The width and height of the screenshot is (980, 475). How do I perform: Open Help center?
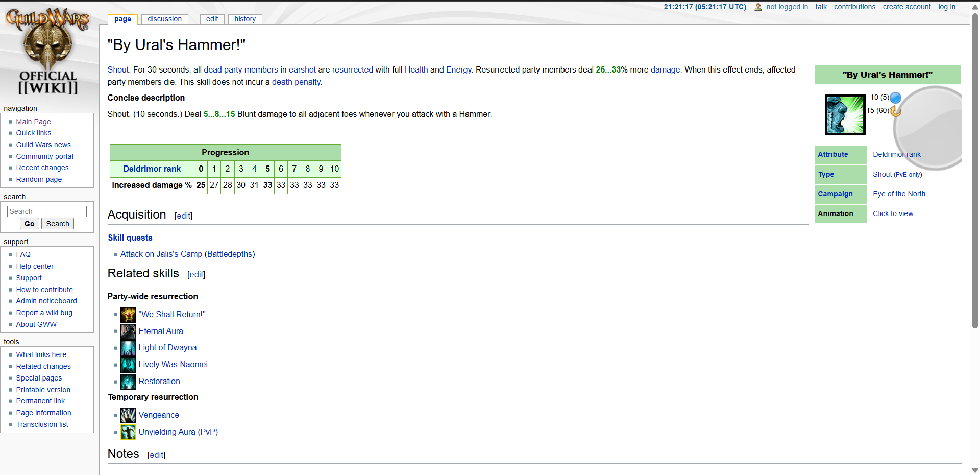(x=35, y=266)
